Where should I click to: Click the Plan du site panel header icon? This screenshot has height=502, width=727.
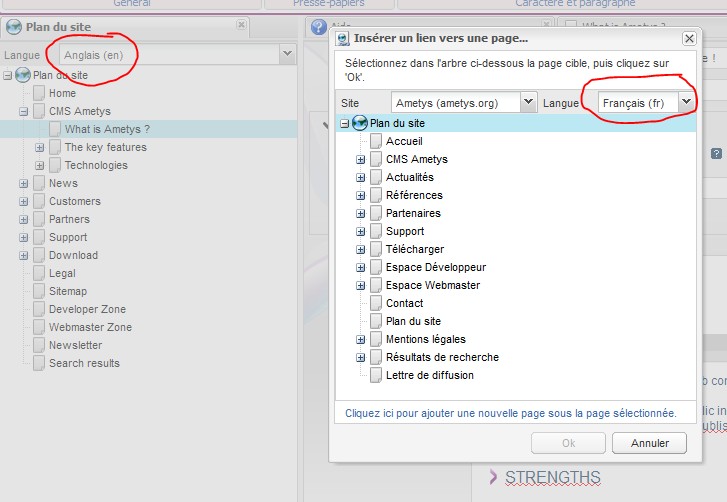click(14, 27)
